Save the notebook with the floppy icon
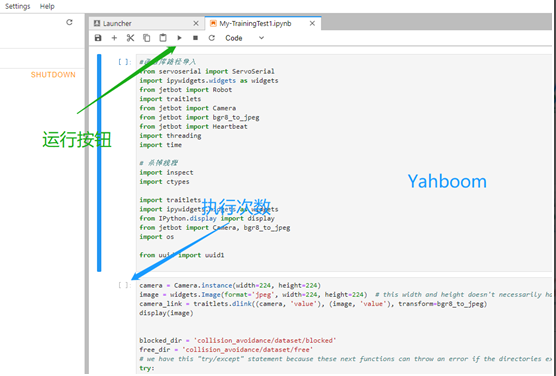556x376 pixels. point(98,38)
